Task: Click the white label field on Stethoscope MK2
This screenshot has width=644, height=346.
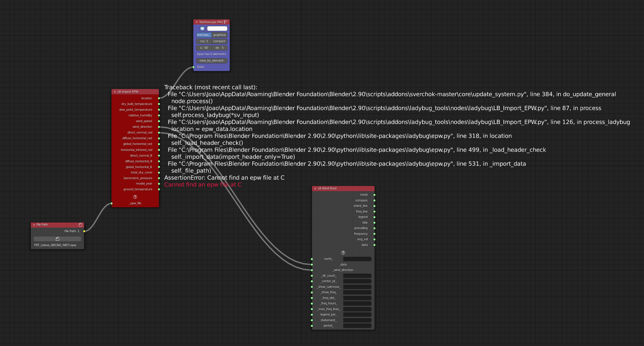Action: click(x=217, y=29)
